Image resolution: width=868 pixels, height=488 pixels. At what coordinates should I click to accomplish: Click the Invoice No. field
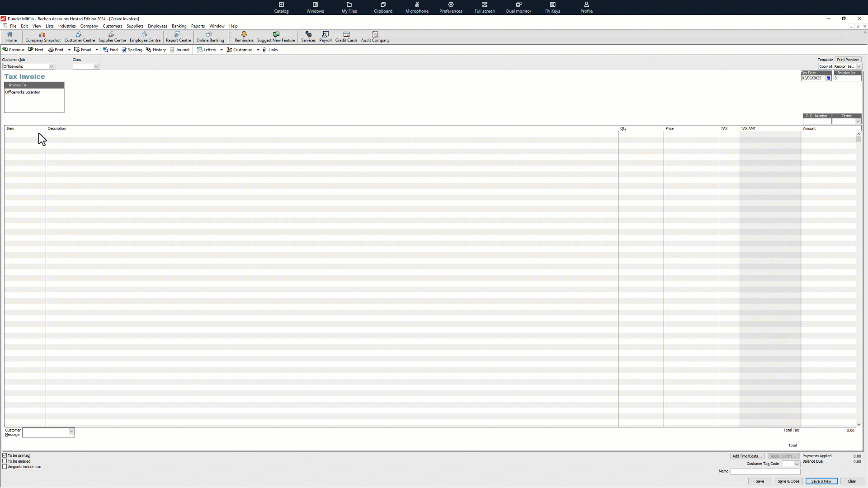[x=847, y=78]
